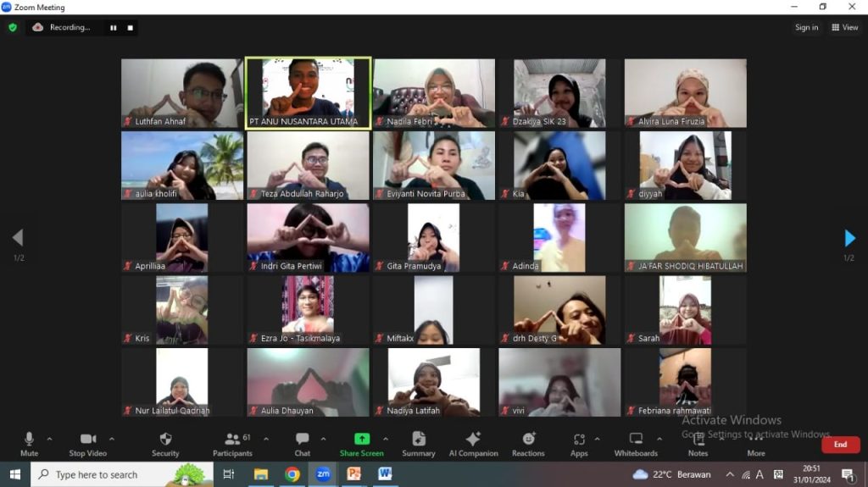
Task: Start Share Screen
Action: tap(361, 445)
